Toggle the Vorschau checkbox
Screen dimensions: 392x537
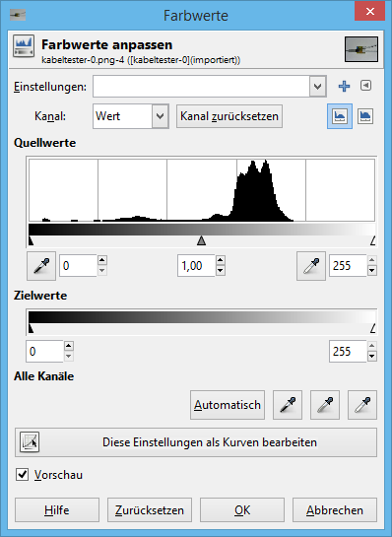(x=23, y=475)
